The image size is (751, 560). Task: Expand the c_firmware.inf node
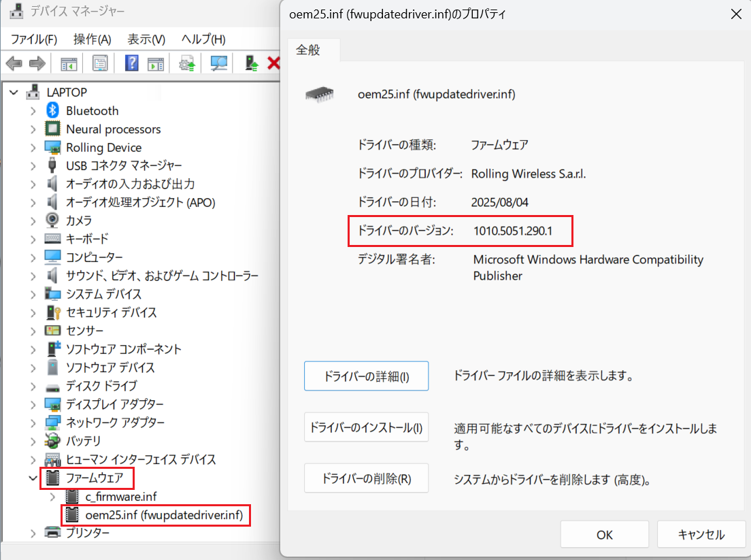[x=53, y=497]
